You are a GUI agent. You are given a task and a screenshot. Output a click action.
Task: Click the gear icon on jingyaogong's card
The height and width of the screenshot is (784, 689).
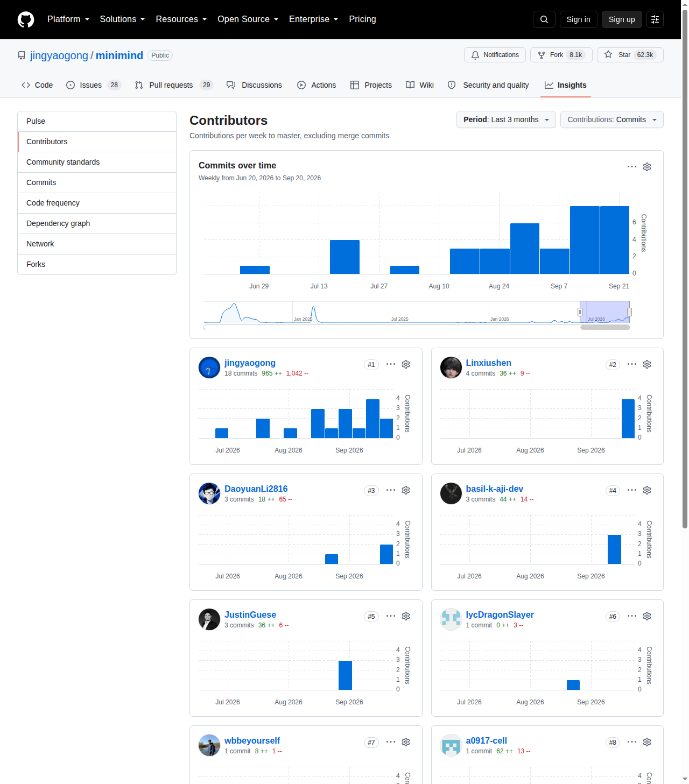406,364
